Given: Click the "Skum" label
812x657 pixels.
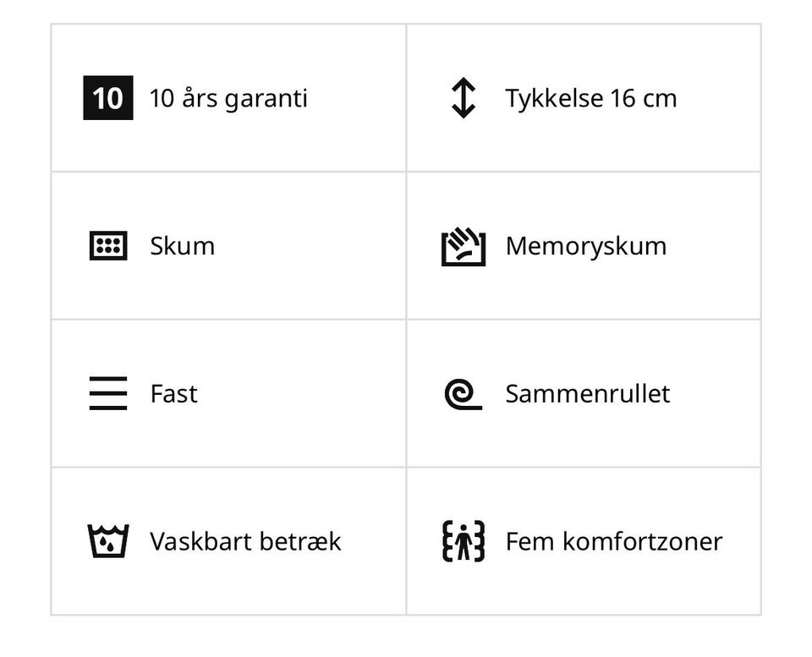Looking at the screenshot, I should (182, 246).
